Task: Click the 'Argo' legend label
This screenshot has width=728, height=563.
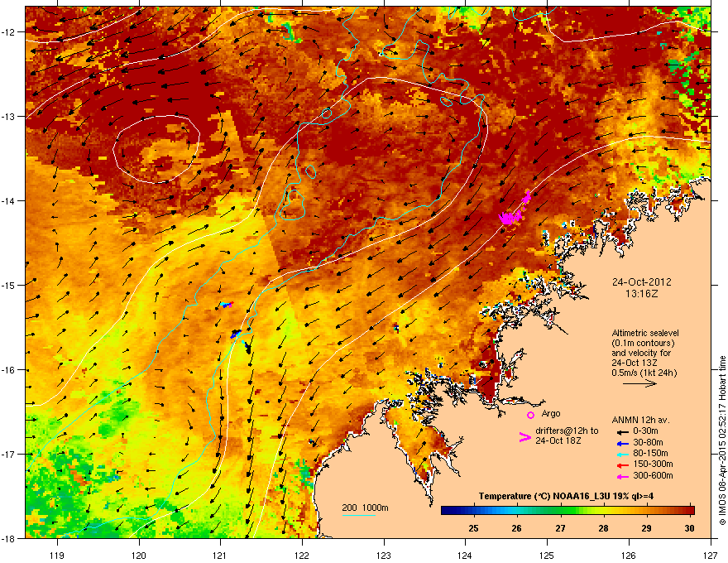Action: click(x=551, y=413)
